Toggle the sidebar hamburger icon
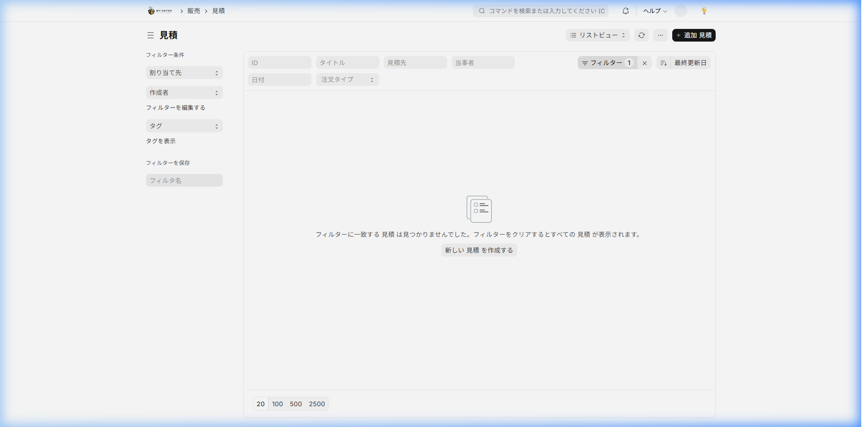This screenshot has width=868, height=427. click(x=151, y=35)
